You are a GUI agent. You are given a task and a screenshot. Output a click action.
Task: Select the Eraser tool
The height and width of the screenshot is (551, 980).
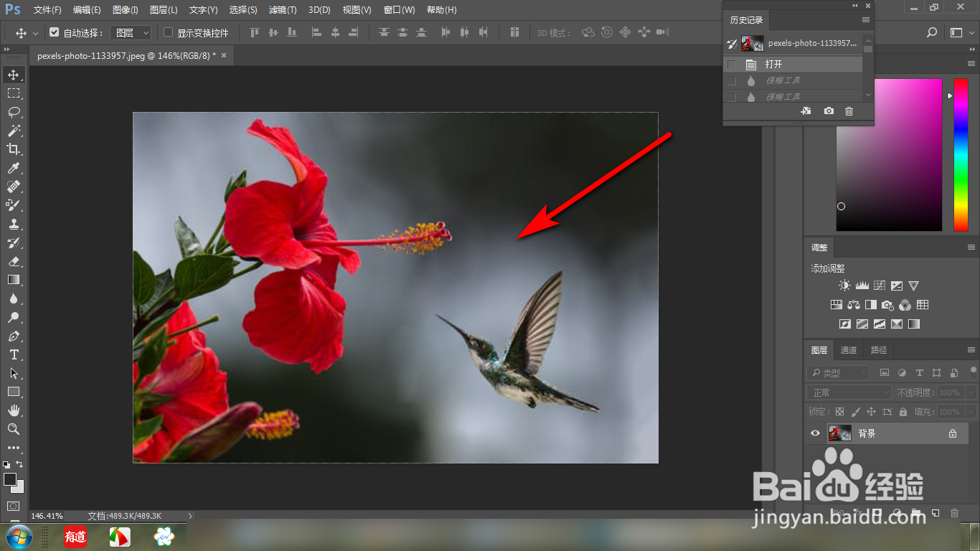14,261
